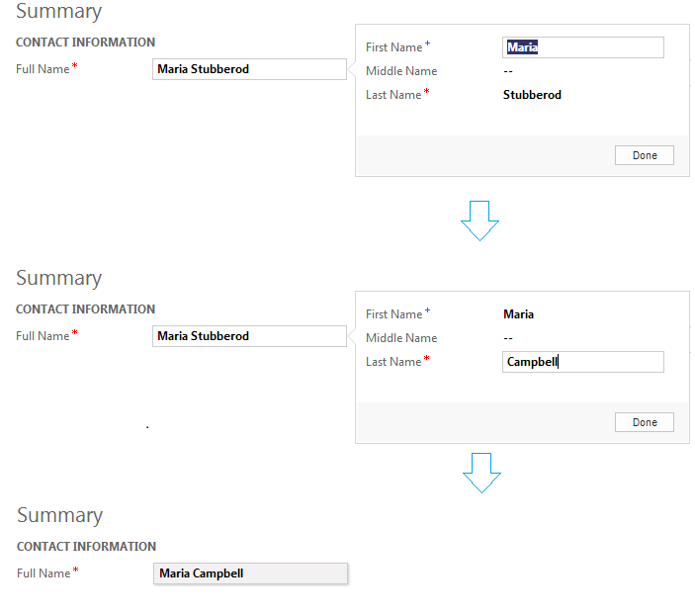Image resolution: width=695 pixels, height=616 pixels.
Task: Click Middle Name dashes below highlighted Maria input
Action: click(508, 71)
